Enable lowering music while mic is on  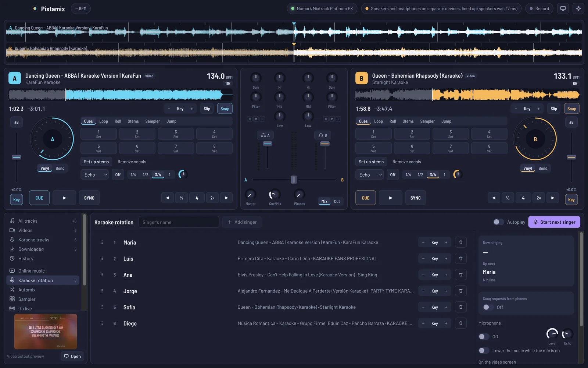tap(484, 351)
